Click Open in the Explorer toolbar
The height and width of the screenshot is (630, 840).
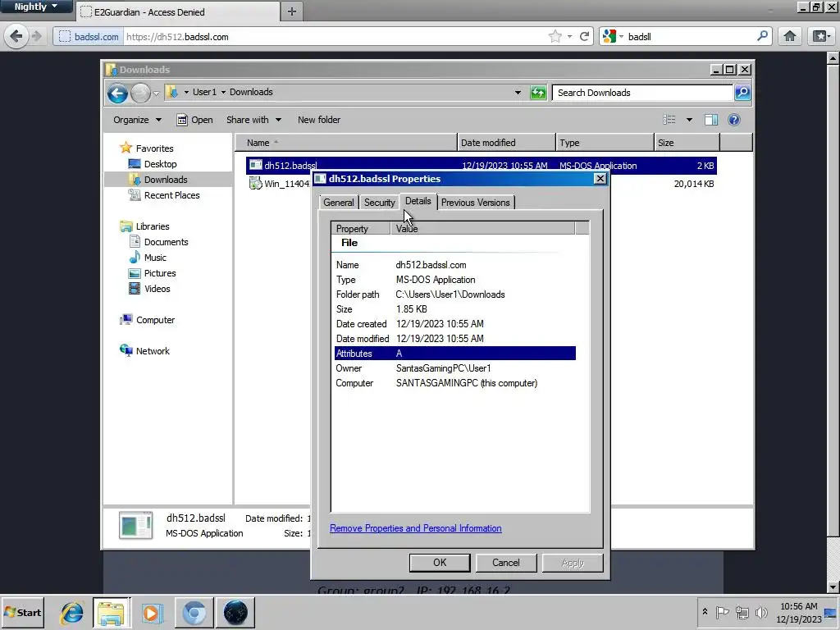pyautogui.click(x=195, y=120)
